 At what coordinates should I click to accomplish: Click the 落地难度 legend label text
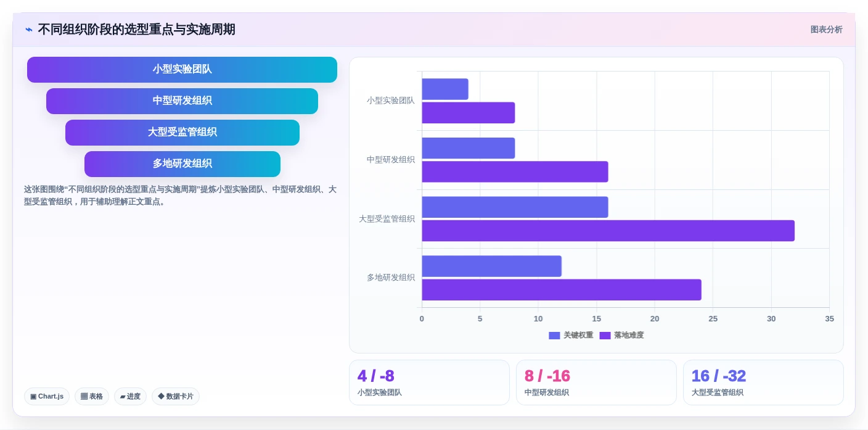click(x=629, y=336)
